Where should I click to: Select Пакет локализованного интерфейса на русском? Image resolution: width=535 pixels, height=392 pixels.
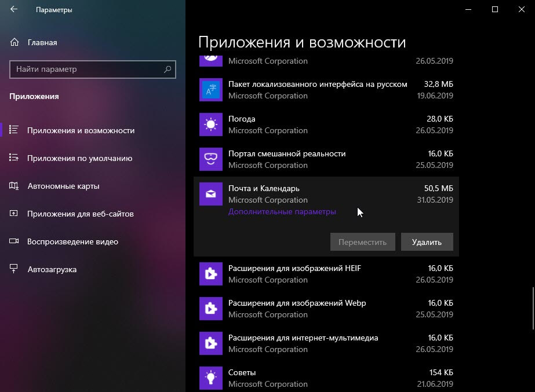coord(318,84)
